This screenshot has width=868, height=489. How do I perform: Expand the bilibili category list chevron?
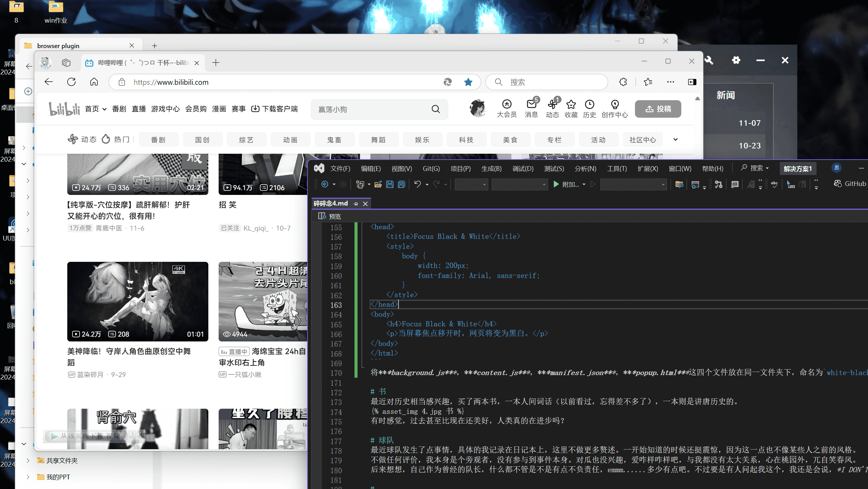point(675,140)
